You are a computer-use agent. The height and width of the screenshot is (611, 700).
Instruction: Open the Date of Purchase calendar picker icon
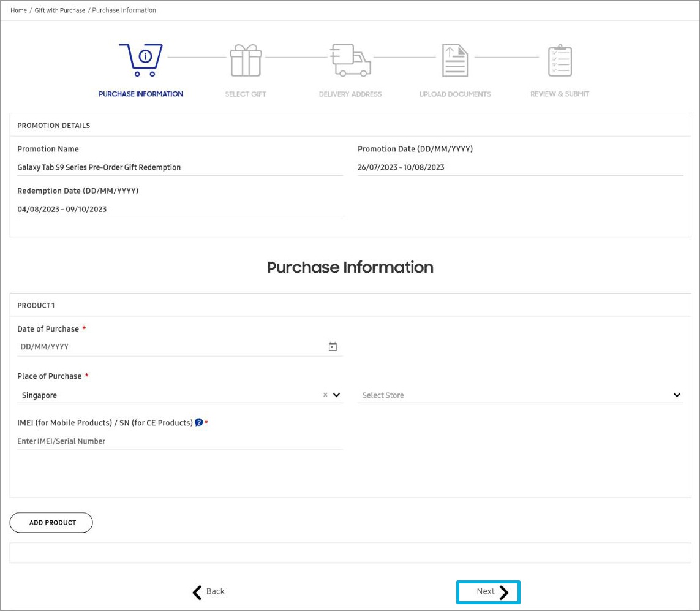pyautogui.click(x=333, y=346)
